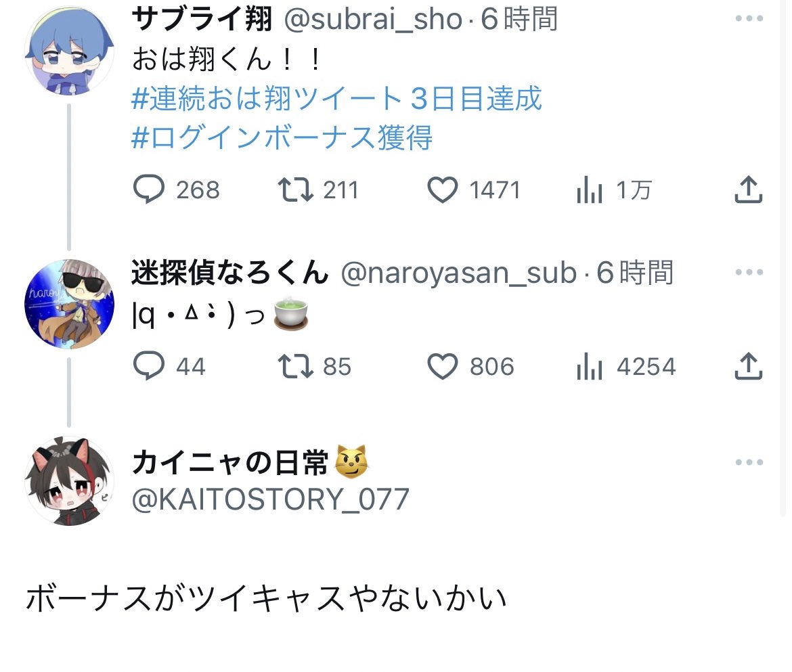Viewport: 792px width, 672px height.
Task: Open カイニャの日常 cat-ear avatar
Action: click(x=69, y=481)
